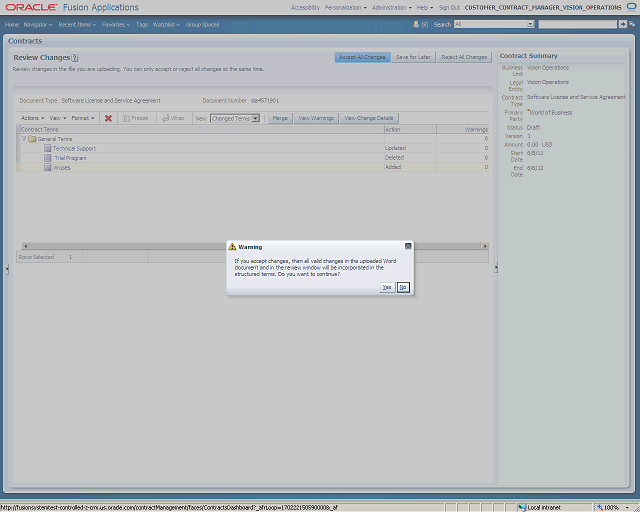Select the Technical Support term
The width and height of the screenshot is (640, 512).
74,149
